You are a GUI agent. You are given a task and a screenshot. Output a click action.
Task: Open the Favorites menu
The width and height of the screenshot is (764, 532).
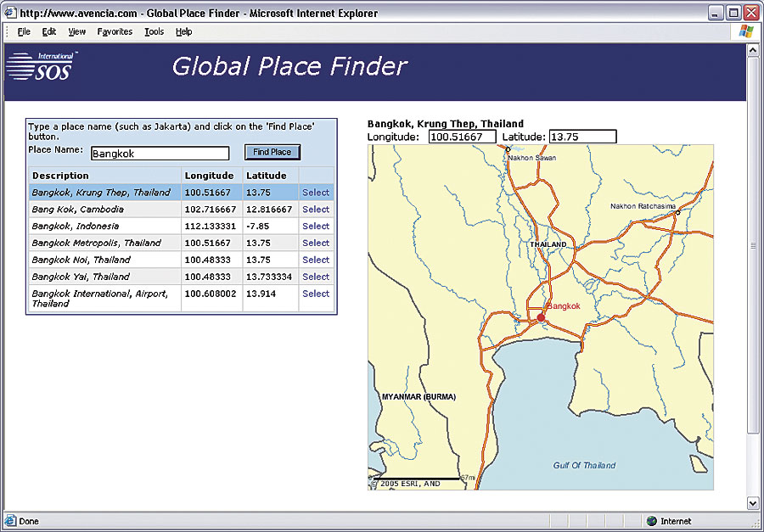pos(115,31)
